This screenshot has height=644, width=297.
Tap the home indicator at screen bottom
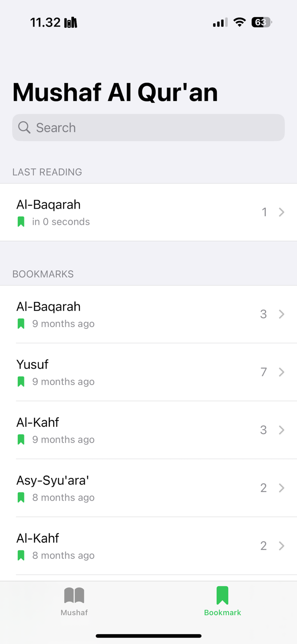[x=148, y=636]
